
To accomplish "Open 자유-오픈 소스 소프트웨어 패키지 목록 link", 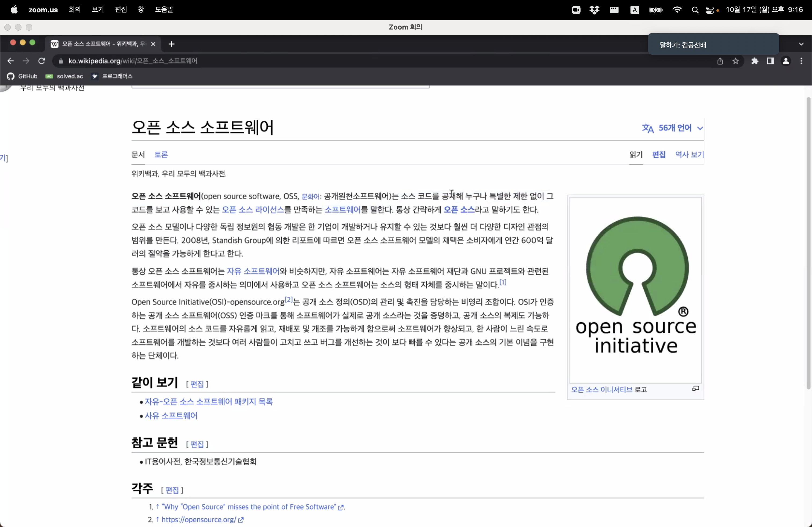I will click(209, 402).
